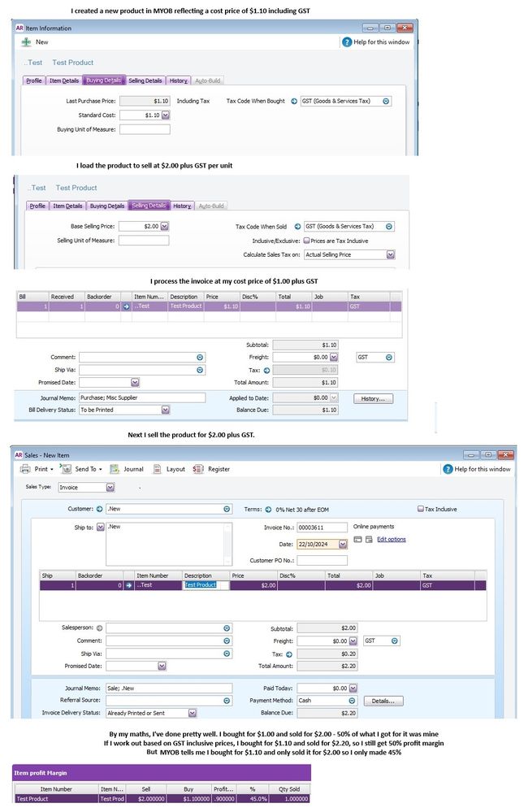Toggle Prices are Tax Inclusive checkbox
This screenshot has height=812, width=524.
(x=306, y=241)
